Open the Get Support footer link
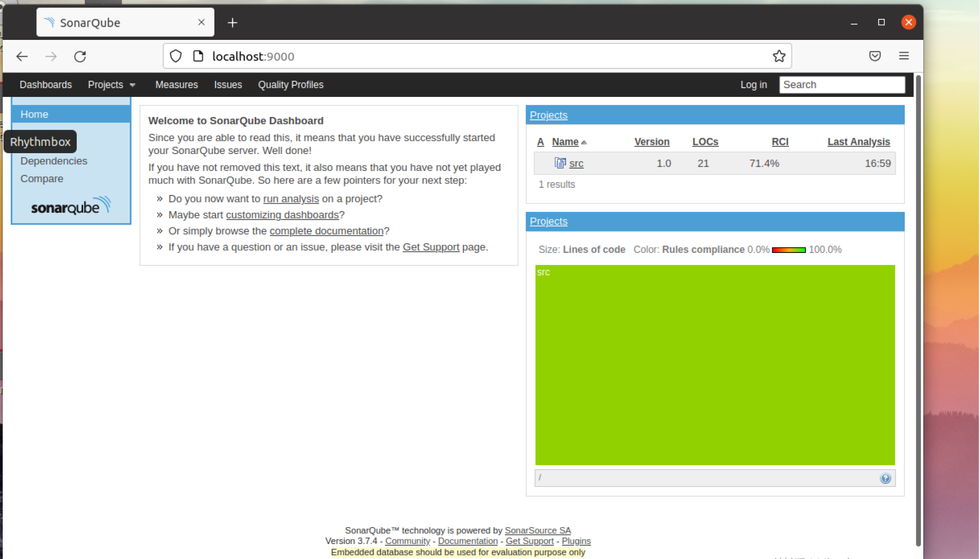The image size is (980, 559). click(x=529, y=541)
